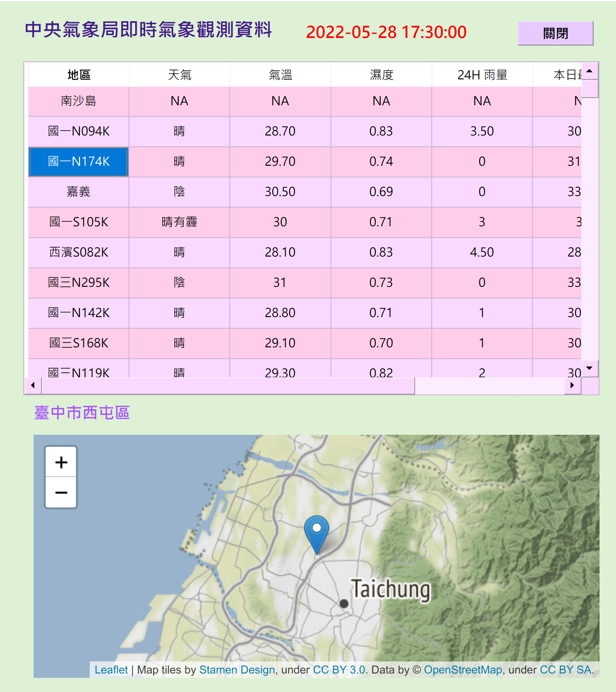Select the 國一N174K highlighted cell
This screenshot has width=616, height=692.
tap(79, 162)
